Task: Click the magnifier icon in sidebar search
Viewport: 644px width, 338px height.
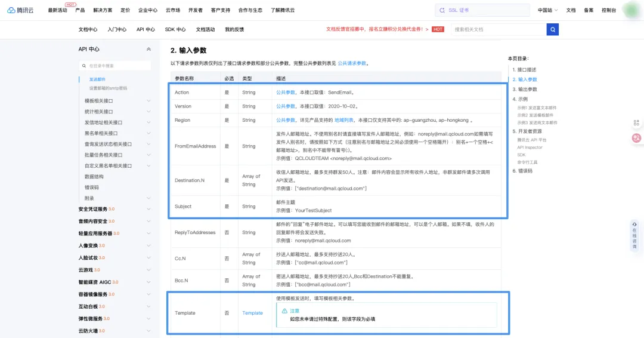Action: click(x=84, y=66)
